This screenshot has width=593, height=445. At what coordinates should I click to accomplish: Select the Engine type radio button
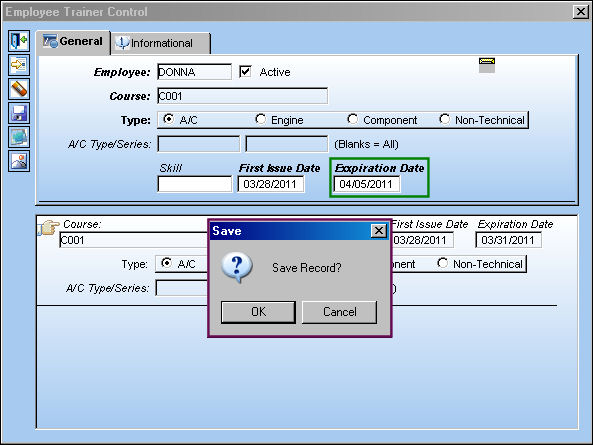[x=260, y=119]
